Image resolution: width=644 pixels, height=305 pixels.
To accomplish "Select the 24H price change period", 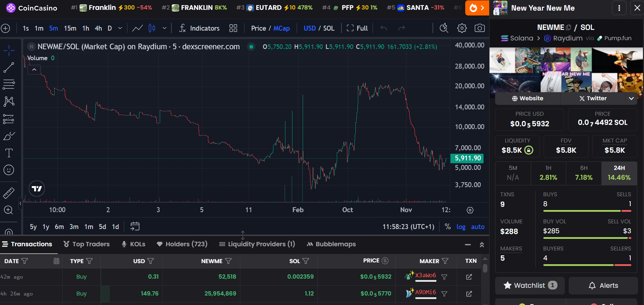I will (x=619, y=173).
